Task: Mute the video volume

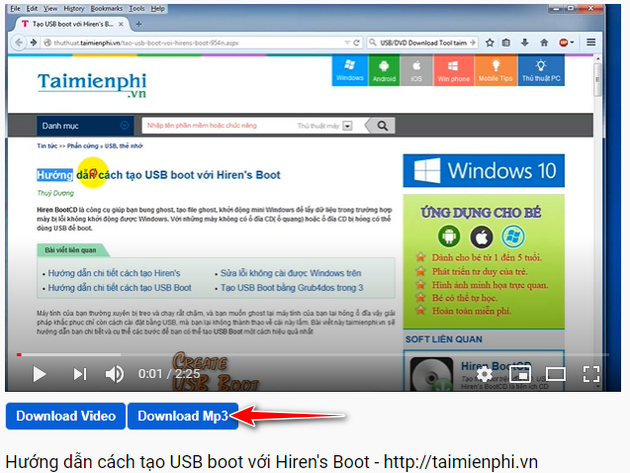Action: pyautogui.click(x=114, y=374)
